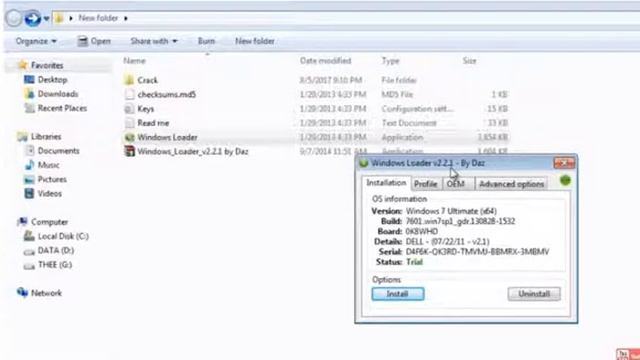Image resolution: width=640 pixels, height=360 pixels.
Task: Open the Pictures library
Action: pyautogui.click(x=52, y=179)
